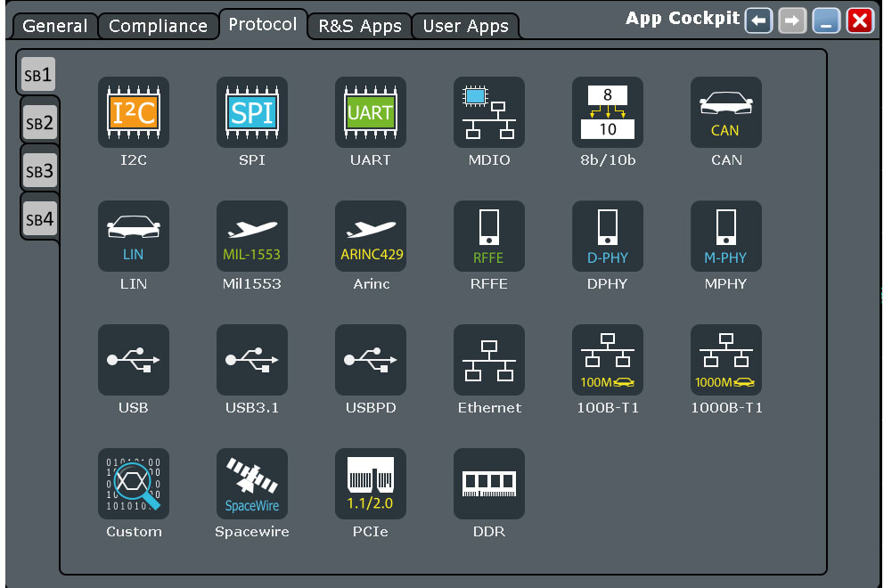Viewport: 884px width, 588px height.
Task: Open the R&S Apps tab
Action: (x=359, y=26)
